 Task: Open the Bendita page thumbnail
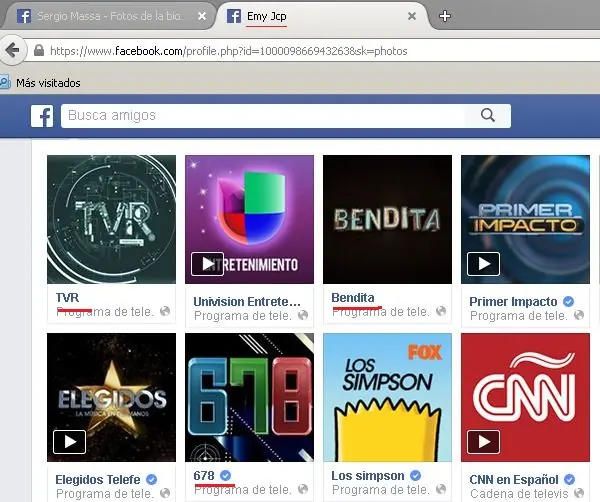tap(387, 219)
